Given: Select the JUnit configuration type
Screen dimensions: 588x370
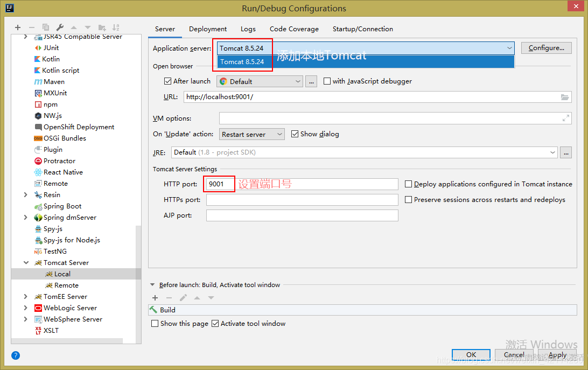Looking at the screenshot, I should [x=46, y=47].
